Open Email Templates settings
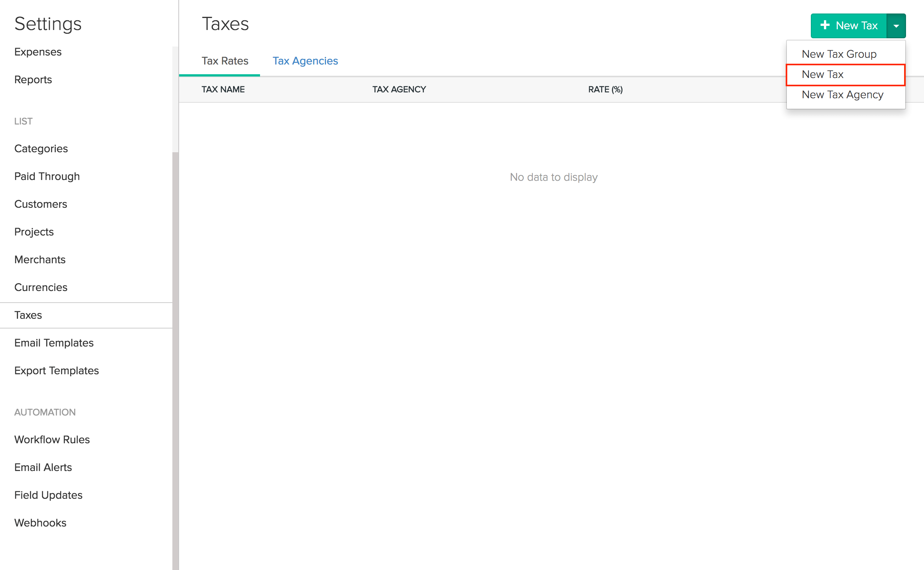Screen dimensions: 924x570 click(x=54, y=343)
